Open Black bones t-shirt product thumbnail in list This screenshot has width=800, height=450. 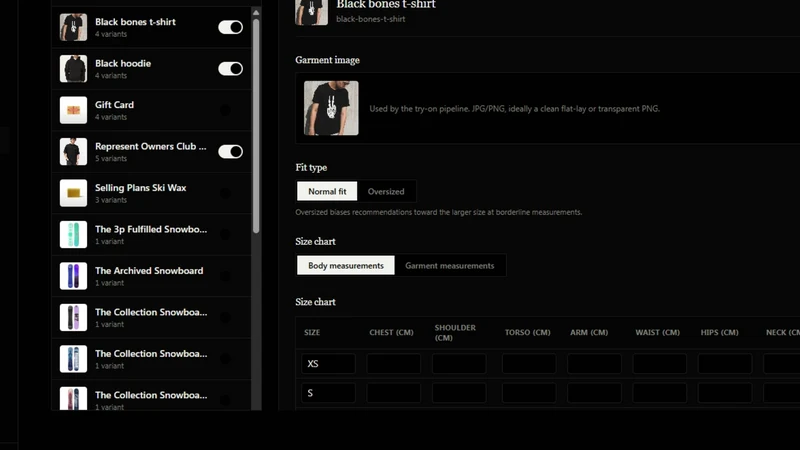coord(73,27)
